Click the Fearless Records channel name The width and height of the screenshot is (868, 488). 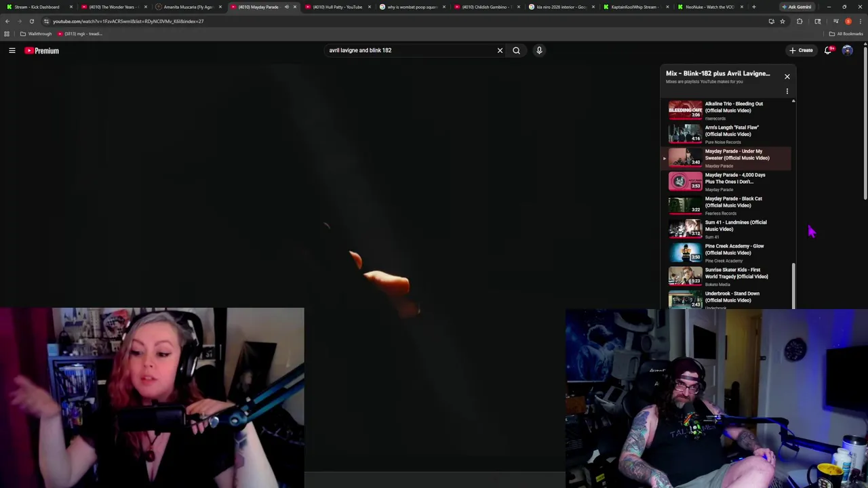coord(721,213)
